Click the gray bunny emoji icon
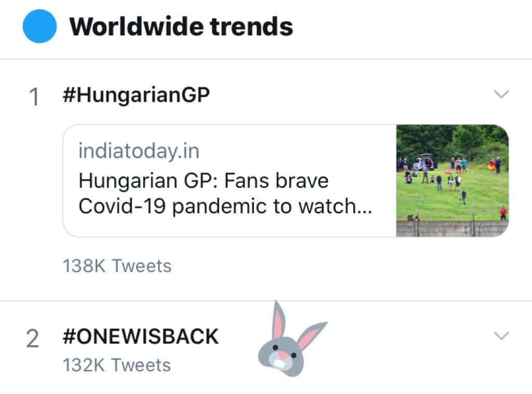 tap(290, 342)
